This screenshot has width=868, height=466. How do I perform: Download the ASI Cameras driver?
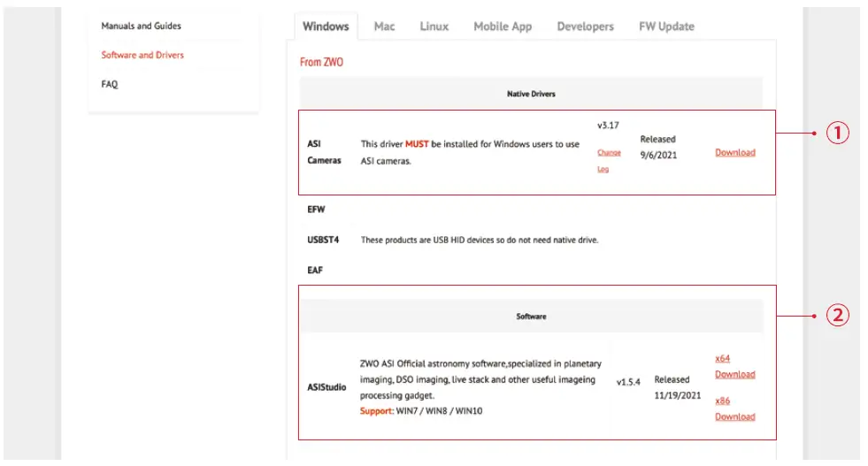coord(735,152)
